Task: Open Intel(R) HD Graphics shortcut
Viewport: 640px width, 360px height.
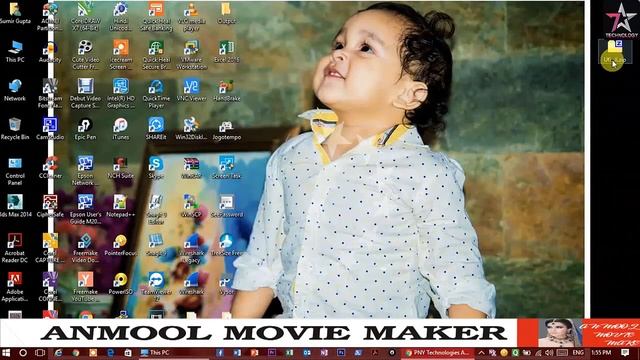Action: point(120,94)
